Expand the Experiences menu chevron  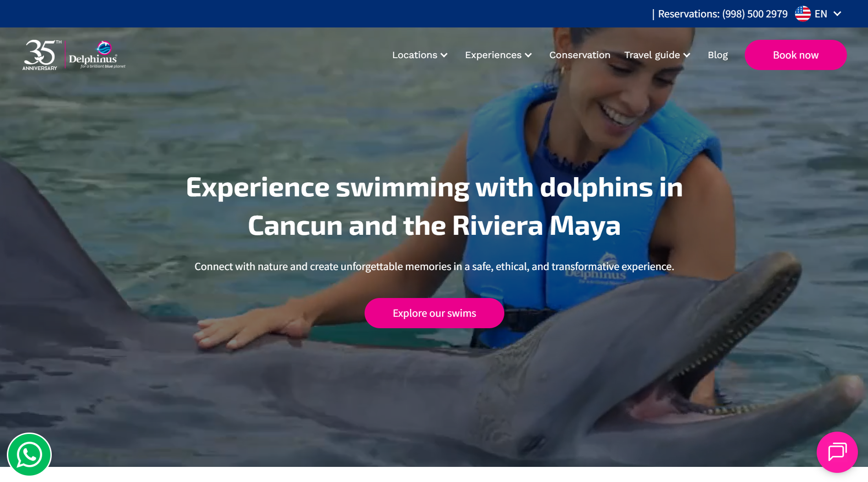(x=528, y=55)
